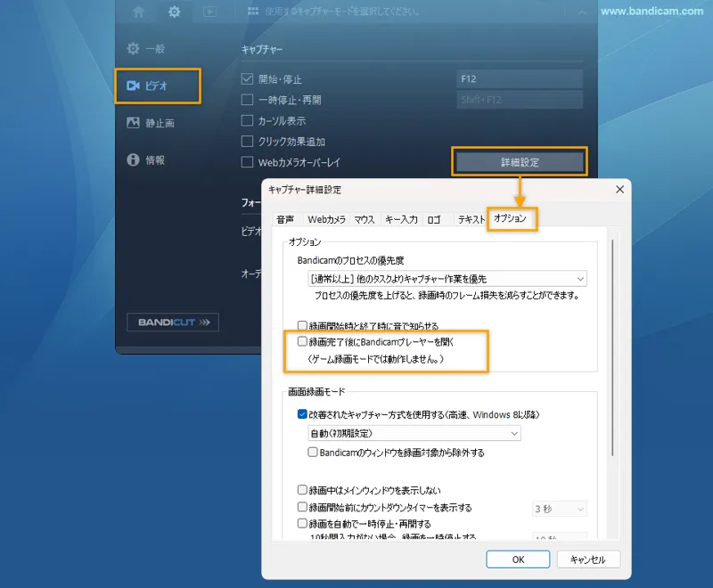Open the 3 秒 countdown dropdown
Viewport: 713px width, 588px height.
click(560, 509)
